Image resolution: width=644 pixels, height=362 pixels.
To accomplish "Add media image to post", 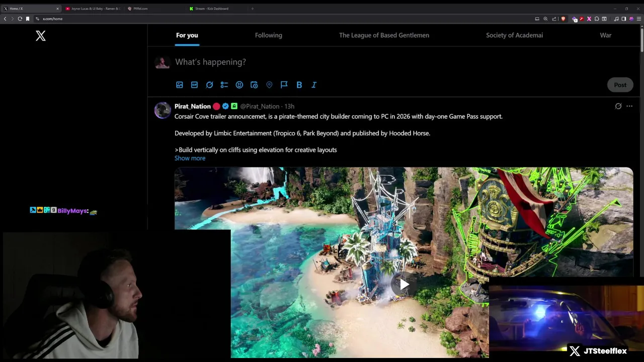I will click(180, 85).
